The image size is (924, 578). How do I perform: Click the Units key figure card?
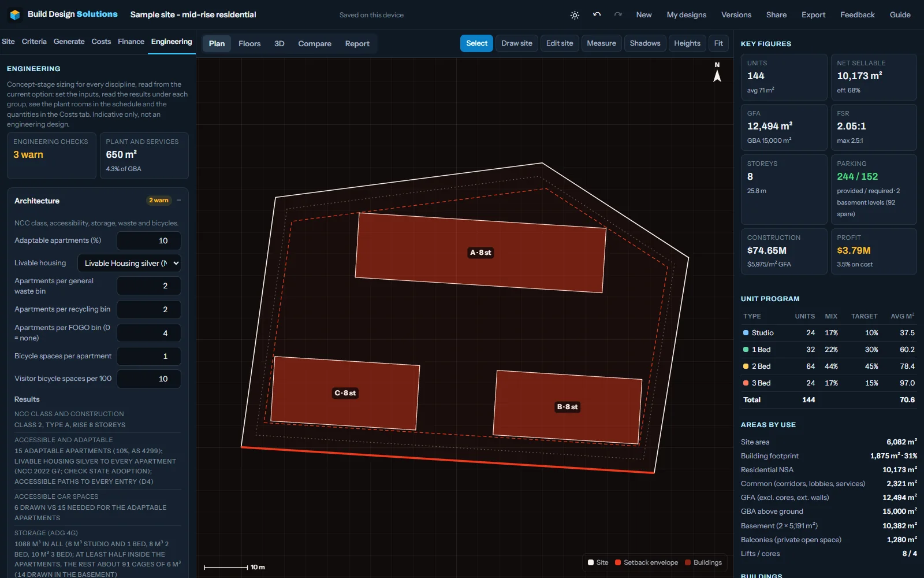pyautogui.click(x=784, y=77)
